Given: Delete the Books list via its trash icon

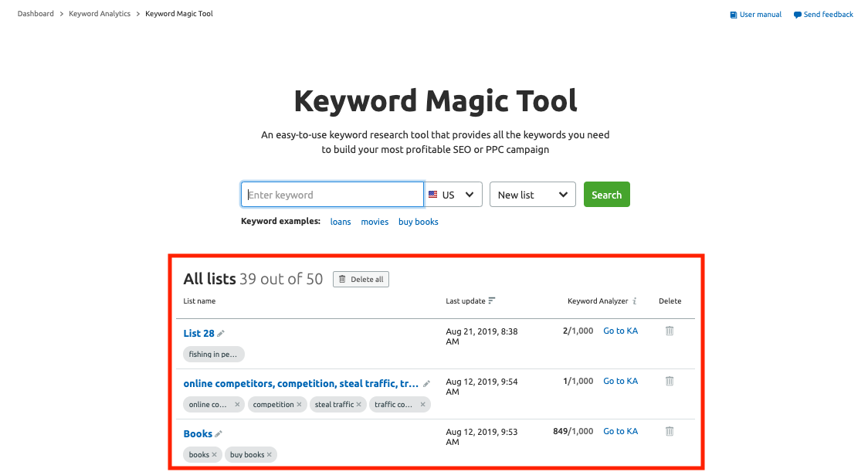Looking at the screenshot, I should (x=669, y=431).
